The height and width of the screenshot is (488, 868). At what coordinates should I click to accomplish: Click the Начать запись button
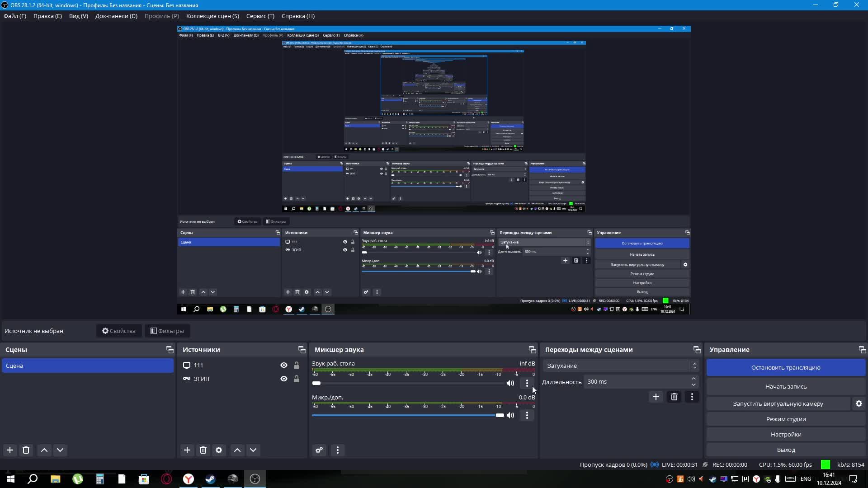coord(786,387)
